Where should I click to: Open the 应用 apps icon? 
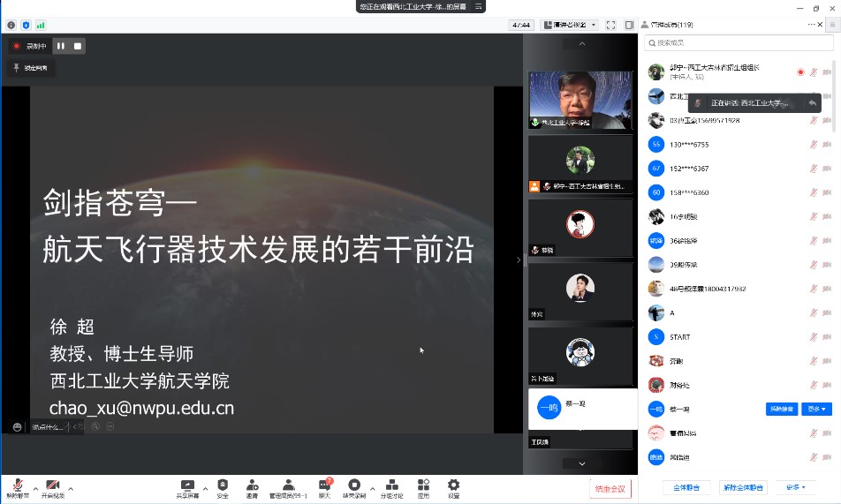[x=423, y=487]
